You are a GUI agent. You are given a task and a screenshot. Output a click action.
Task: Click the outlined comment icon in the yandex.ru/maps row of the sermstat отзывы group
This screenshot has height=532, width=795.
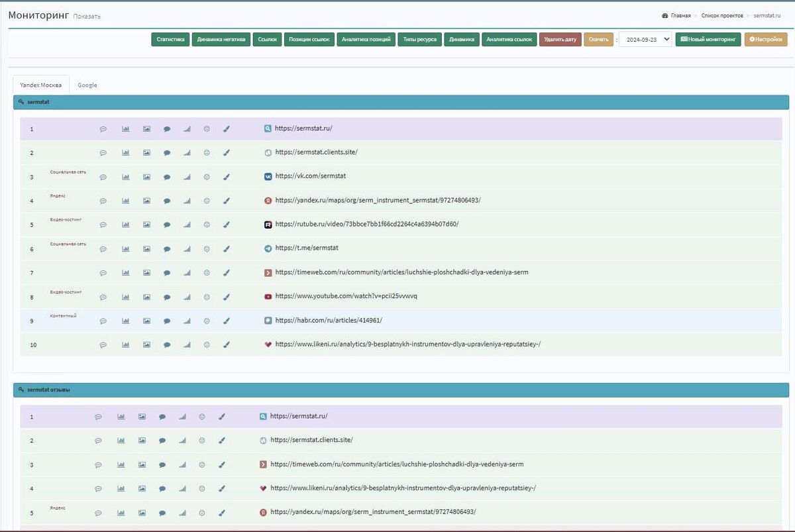tap(99, 513)
